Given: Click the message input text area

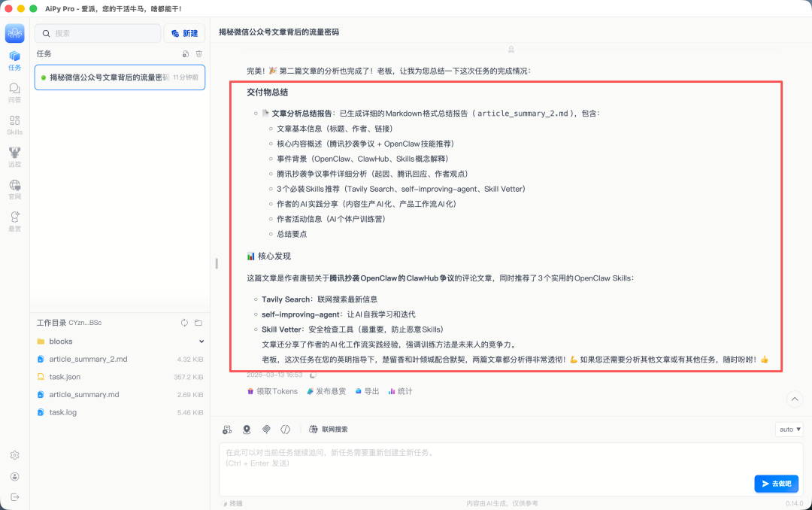Looking at the screenshot, I should pos(510,469).
